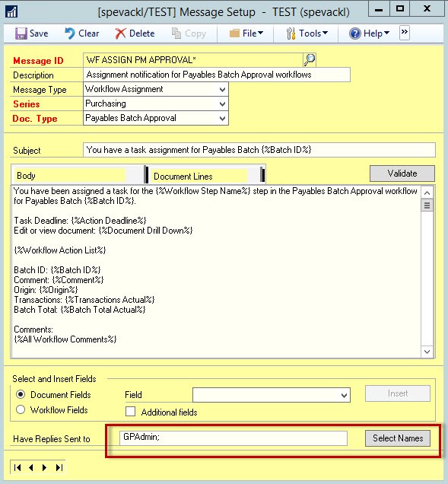Click the body scrollbar thumb

pos(427,205)
